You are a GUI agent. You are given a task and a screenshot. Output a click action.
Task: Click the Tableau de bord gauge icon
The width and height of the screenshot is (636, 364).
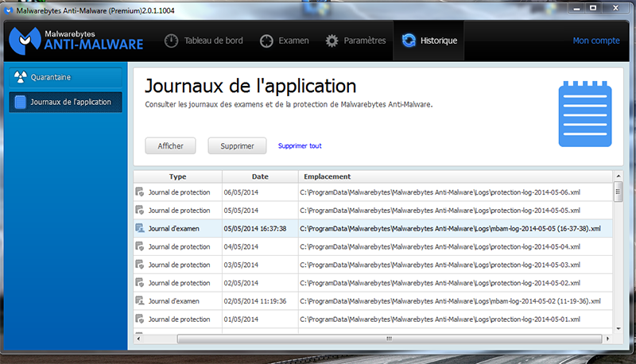coord(171,41)
